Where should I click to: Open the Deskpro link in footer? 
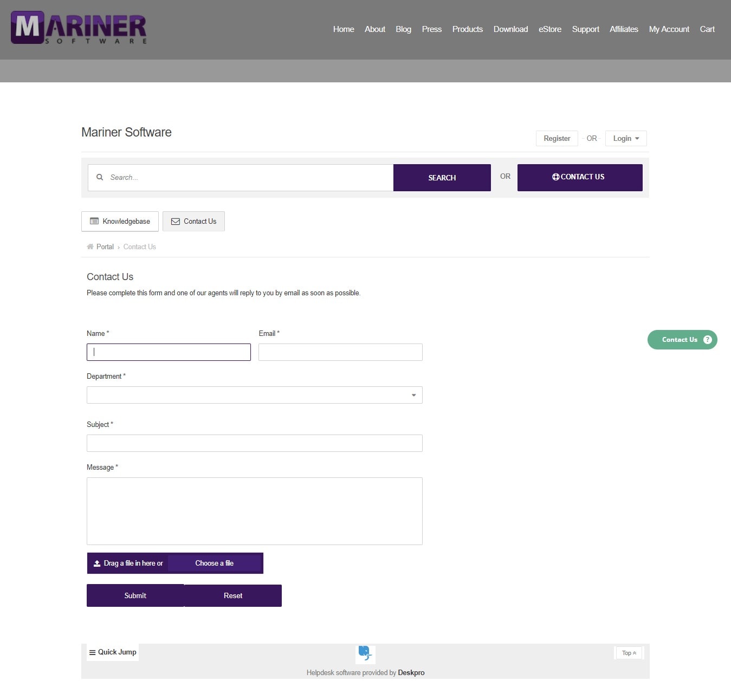coord(411,672)
